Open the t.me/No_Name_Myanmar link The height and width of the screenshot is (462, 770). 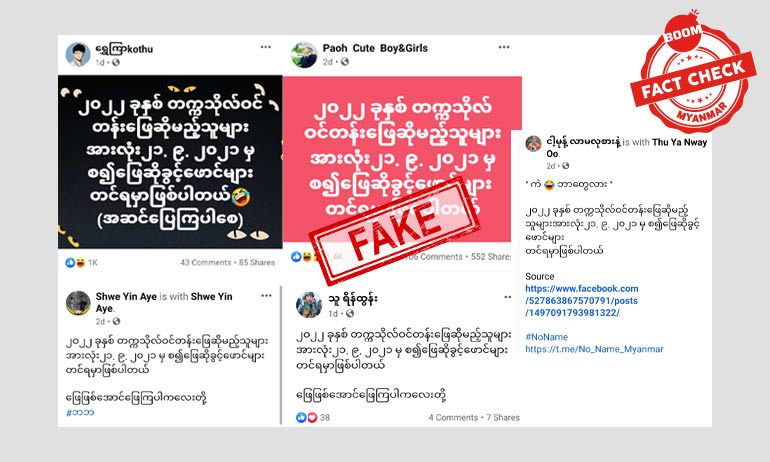(x=594, y=349)
